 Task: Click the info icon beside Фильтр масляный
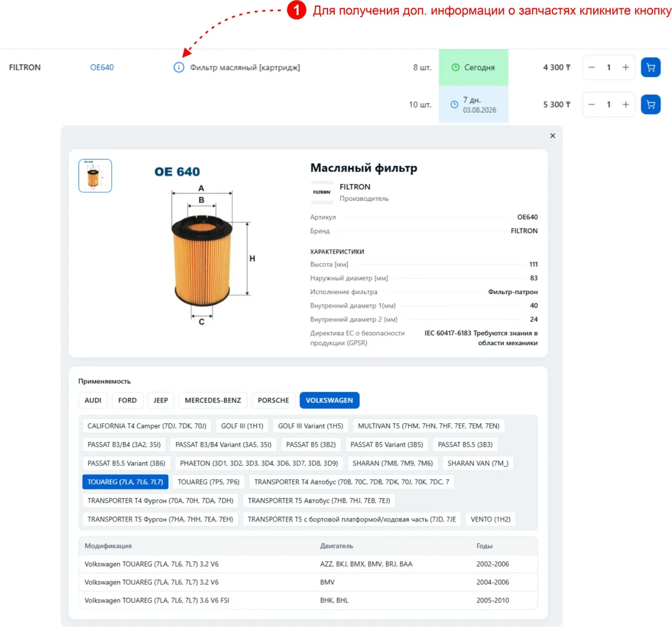[179, 67]
